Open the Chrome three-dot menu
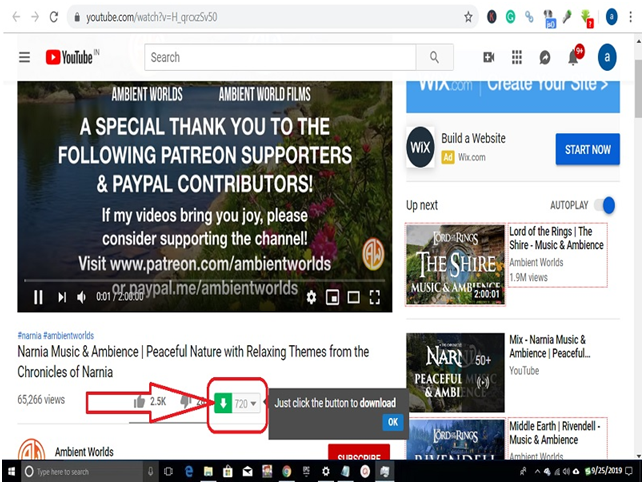Viewport: 644px width, 484px height. click(x=630, y=17)
